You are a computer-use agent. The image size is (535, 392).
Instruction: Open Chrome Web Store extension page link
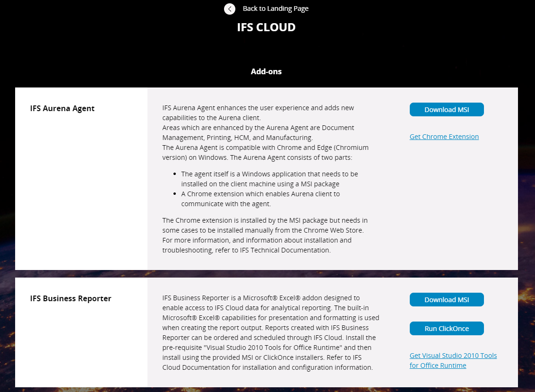coord(444,136)
